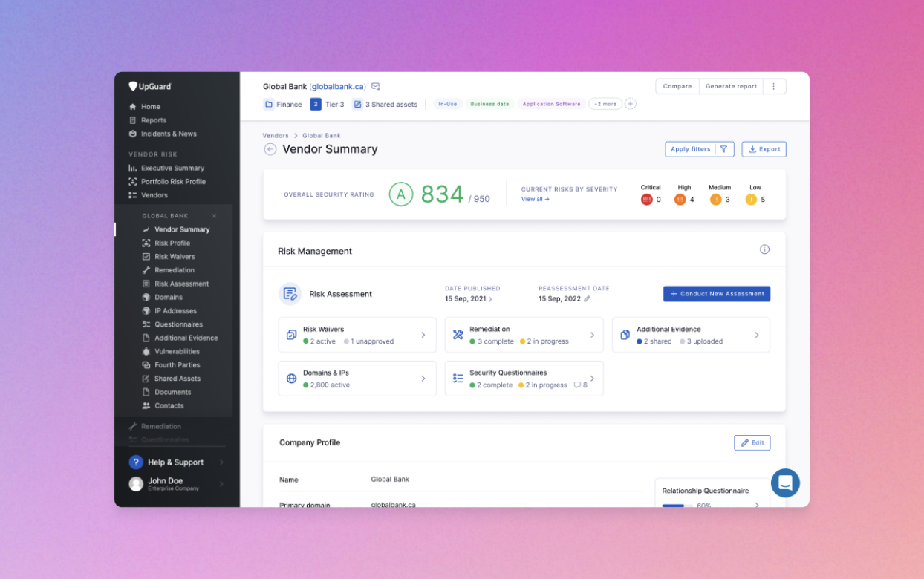Open the Risk Waivers card
Screen dimensions: 924x579
[357, 335]
